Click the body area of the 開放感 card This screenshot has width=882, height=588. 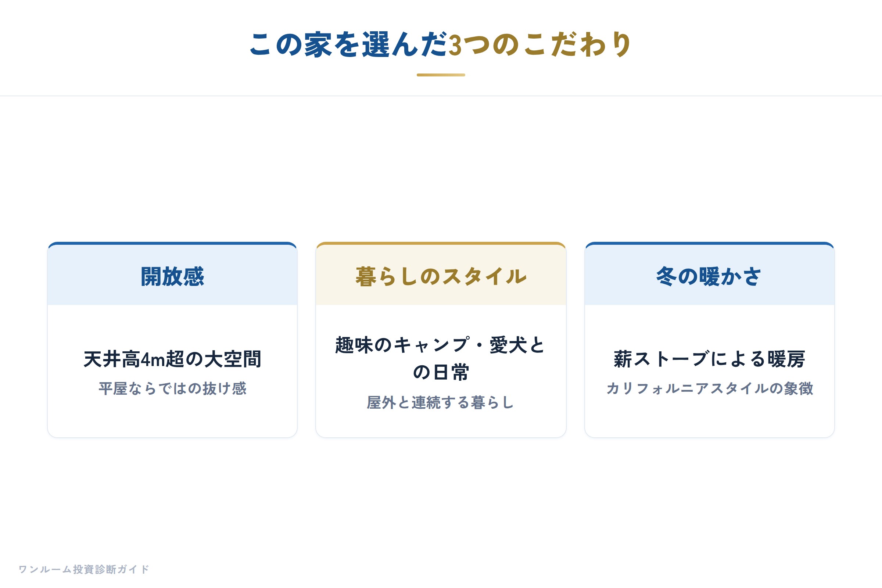(x=172, y=371)
